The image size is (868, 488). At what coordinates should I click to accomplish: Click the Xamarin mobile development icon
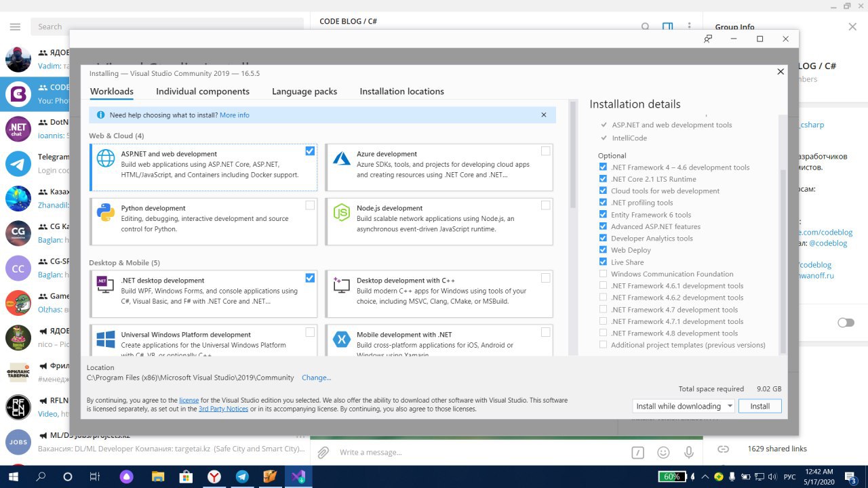(x=341, y=339)
